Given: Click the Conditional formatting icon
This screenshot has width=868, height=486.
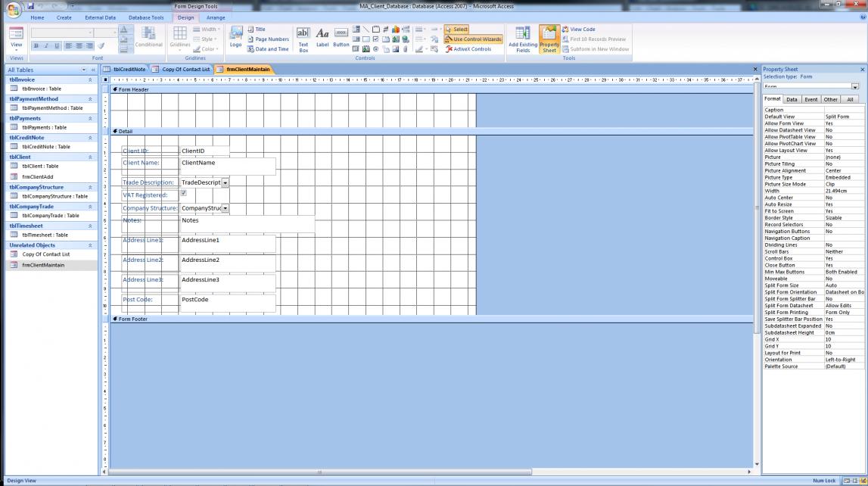Looking at the screenshot, I should 148,37.
